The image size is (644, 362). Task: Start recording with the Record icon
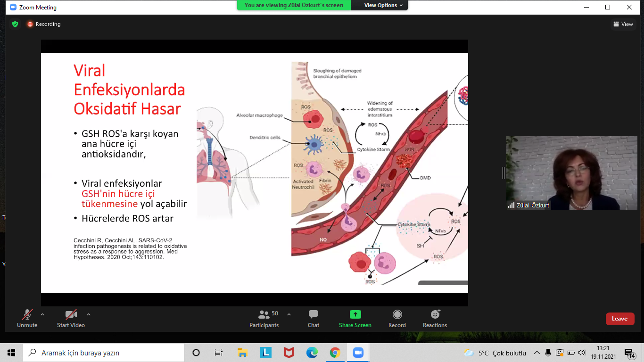tap(397, 314)
